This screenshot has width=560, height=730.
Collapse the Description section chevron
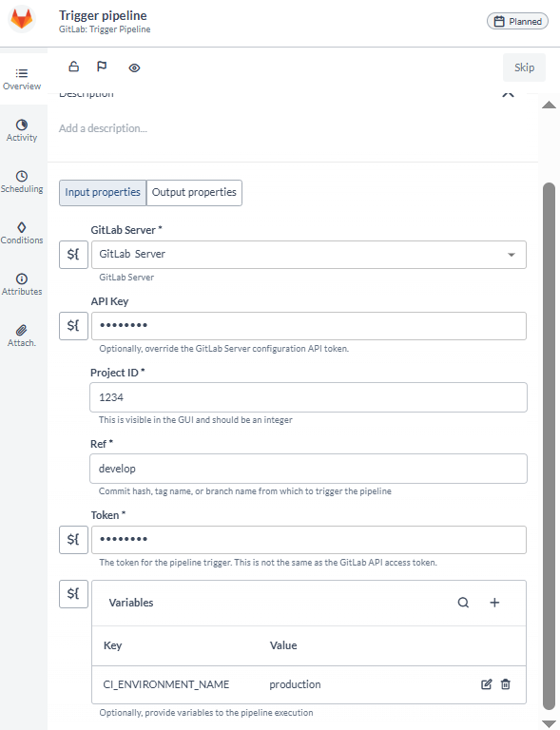tap(508, 94)
